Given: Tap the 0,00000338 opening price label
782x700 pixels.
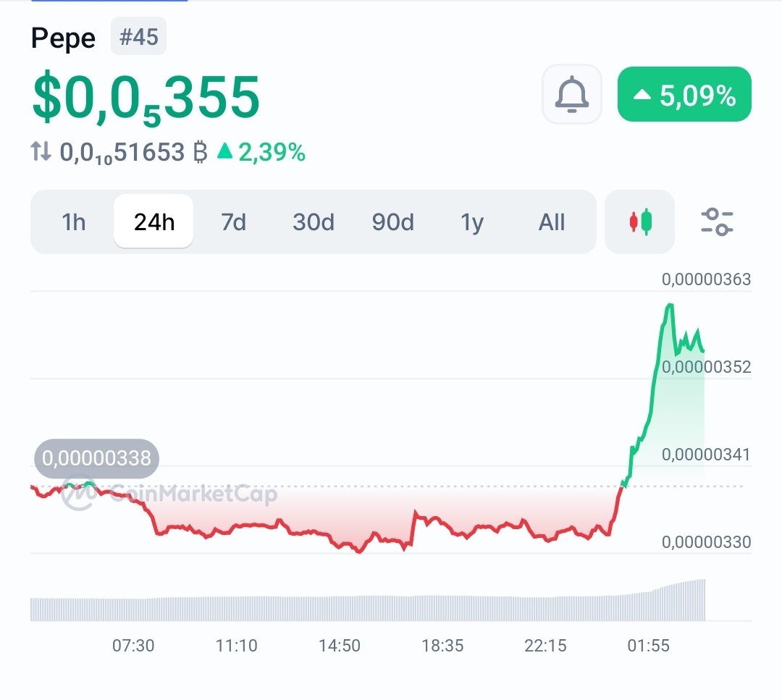Looking at the screenshot, I should [x=96, y=458].
